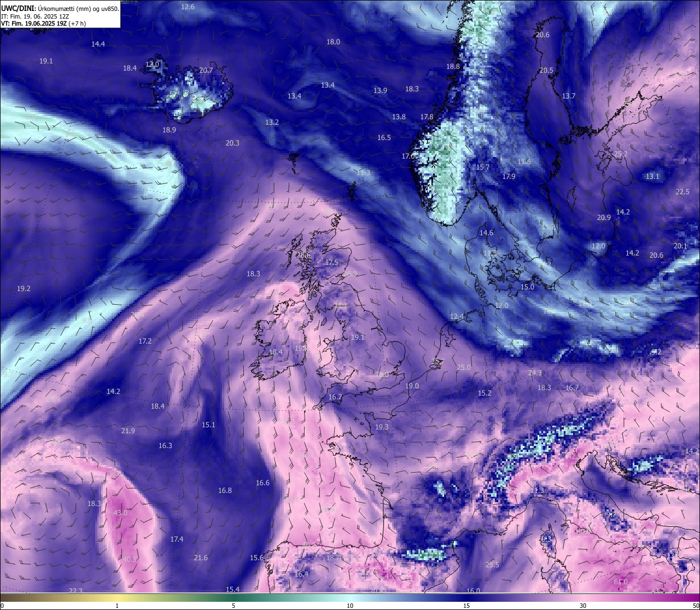The image size is (700, 610).
Task: Click the 22.5 value label
Action: [x=682, y=191]
